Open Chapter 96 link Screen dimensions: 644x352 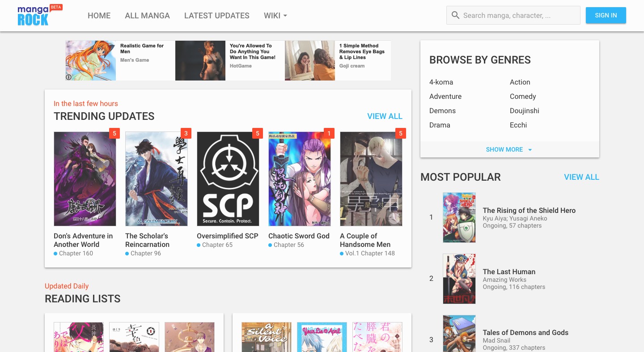(146, 253)
